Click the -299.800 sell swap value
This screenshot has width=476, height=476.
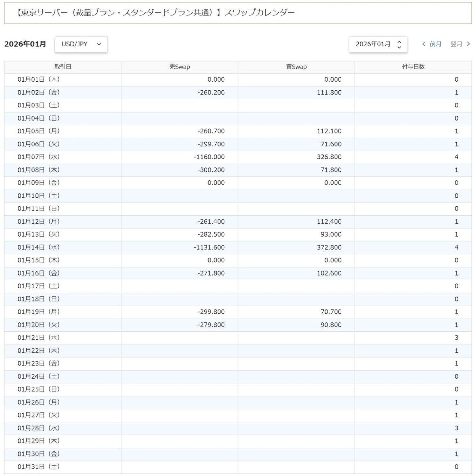click(211, 312)
